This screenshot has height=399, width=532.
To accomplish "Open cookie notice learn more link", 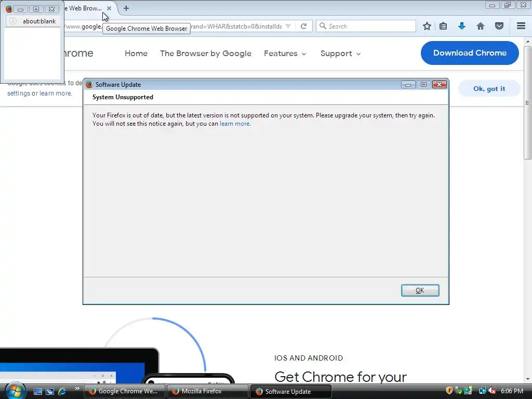I will (x=56, y=94).
